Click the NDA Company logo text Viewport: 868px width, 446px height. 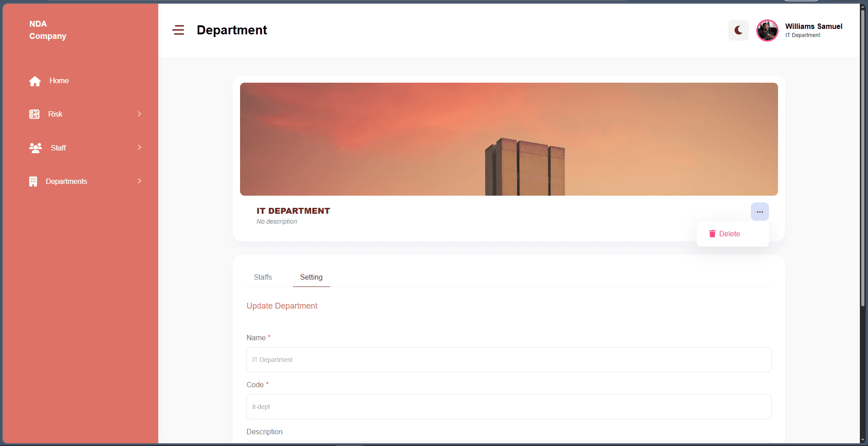click(47, 30)
